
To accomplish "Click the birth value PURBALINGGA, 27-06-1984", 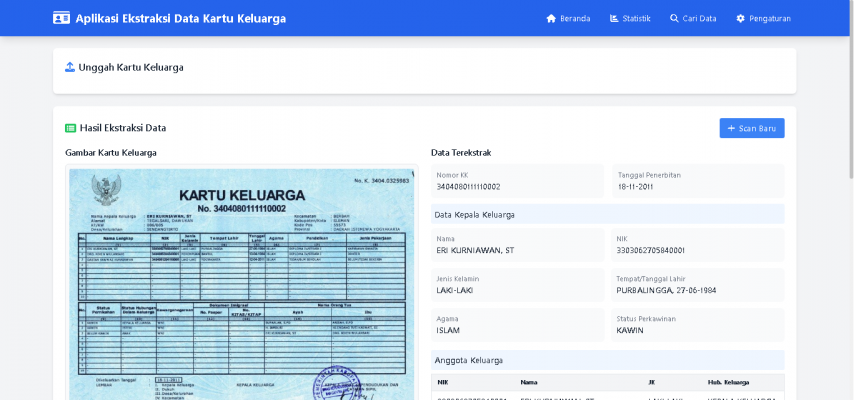I will coord(666,290).
